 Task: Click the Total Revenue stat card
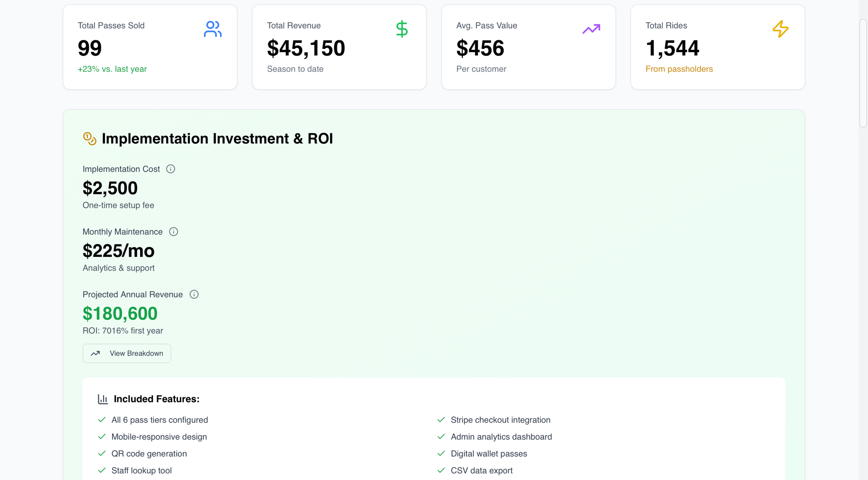coord(339,47)
